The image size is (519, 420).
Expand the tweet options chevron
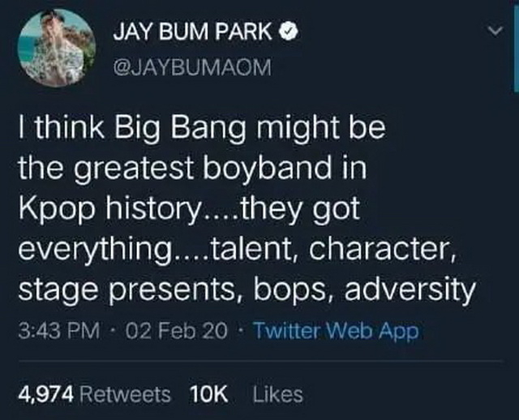pos(495,32)
